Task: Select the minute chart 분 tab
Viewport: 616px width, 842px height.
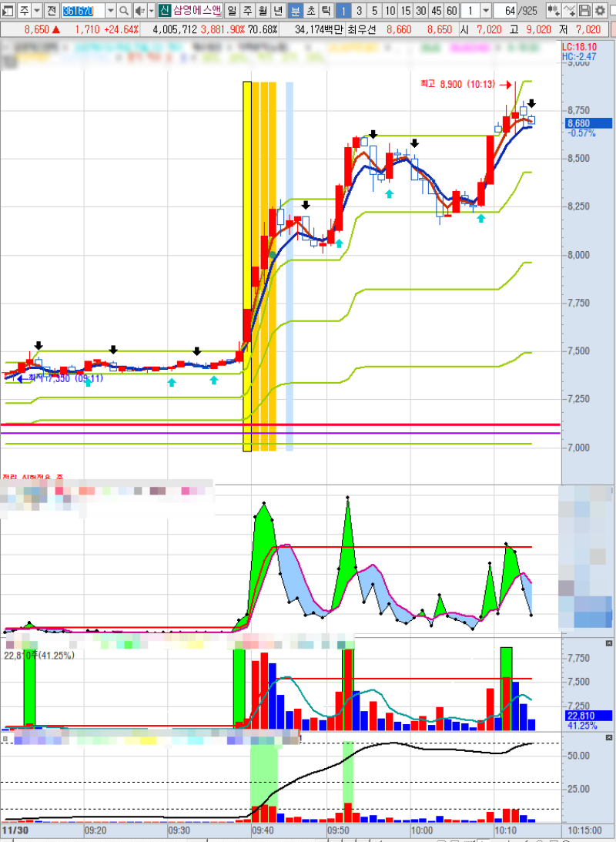Action: coord(296,10)
